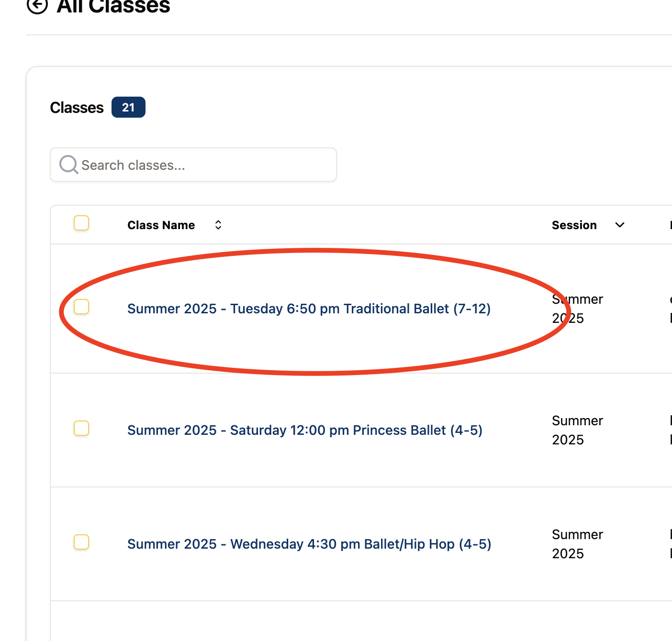Select the Wednesday Ballet/Hip Hop class checkbox

[81, 542]
